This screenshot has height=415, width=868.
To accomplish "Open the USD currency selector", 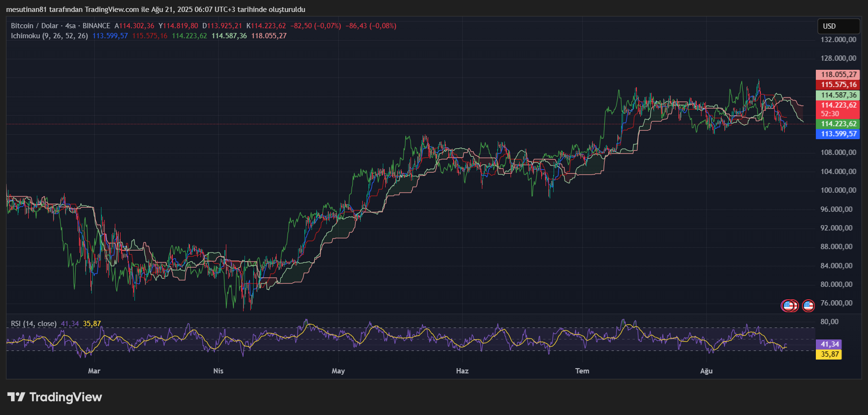I will 838,26.
